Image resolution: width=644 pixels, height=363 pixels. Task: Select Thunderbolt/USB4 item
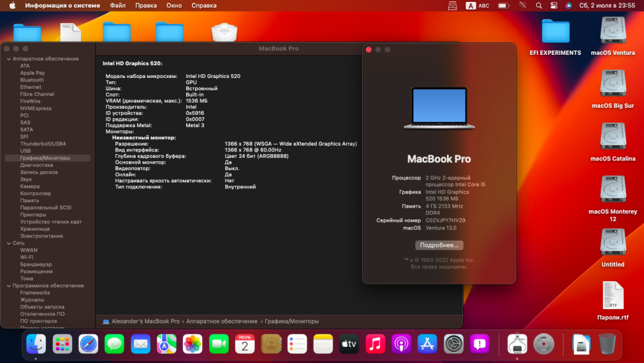43,144
